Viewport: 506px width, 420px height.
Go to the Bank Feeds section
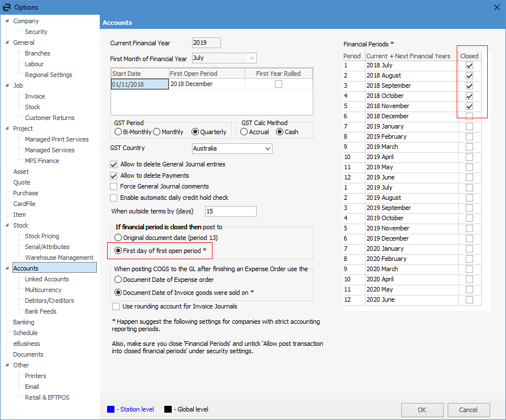tap(40, 311)
